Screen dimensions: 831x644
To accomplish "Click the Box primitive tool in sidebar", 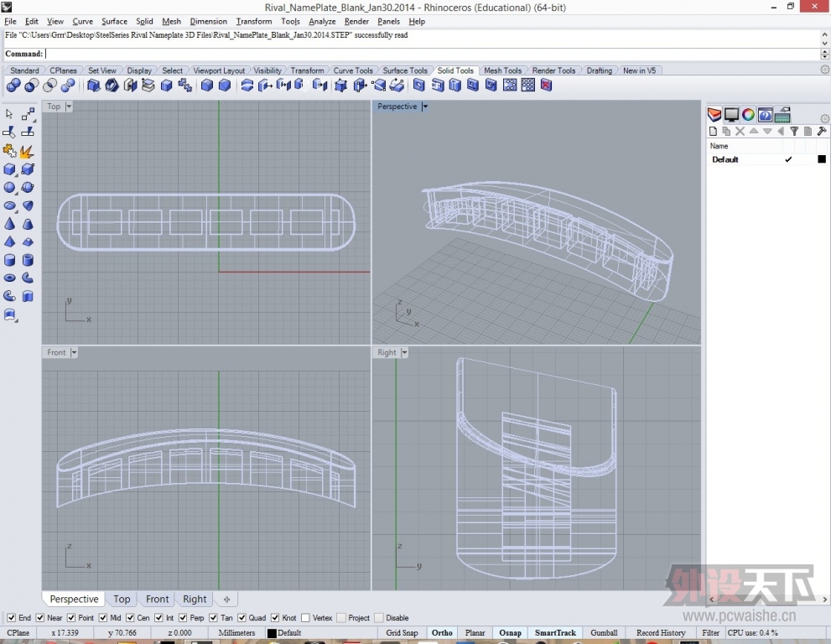I will [9, 169].
